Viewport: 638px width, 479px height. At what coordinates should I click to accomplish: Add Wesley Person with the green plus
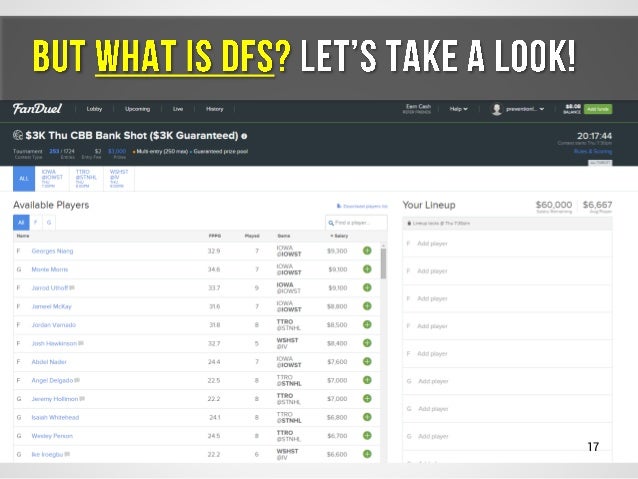(x=367, y=435)
